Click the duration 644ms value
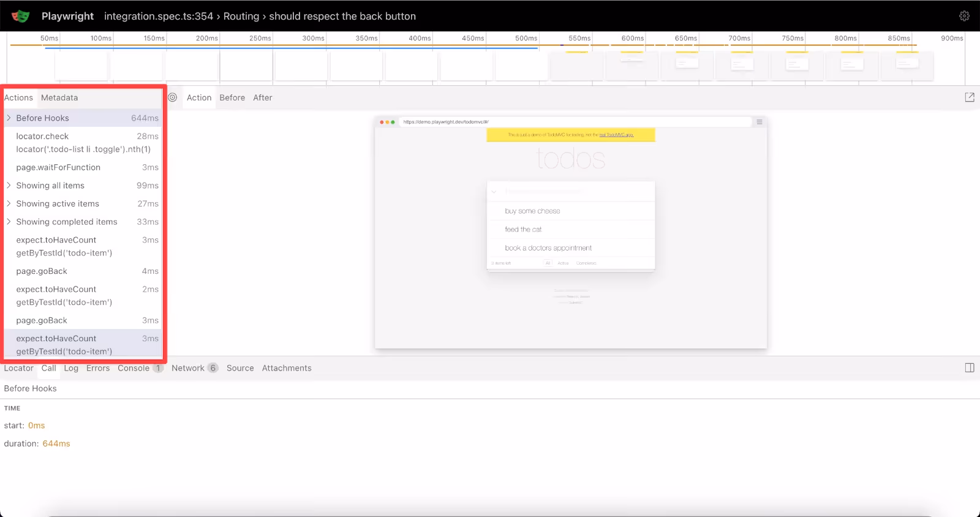 56,443
